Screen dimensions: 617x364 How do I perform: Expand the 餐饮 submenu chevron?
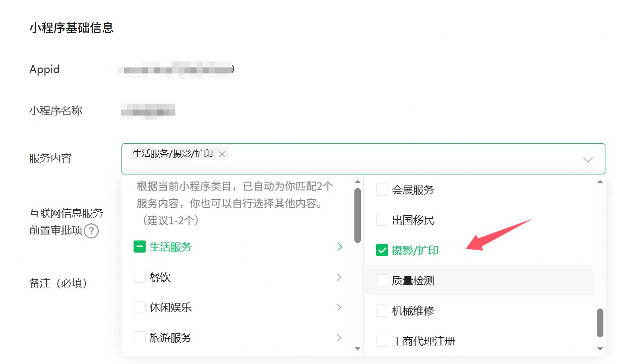pyautogui.click(x=339, y=277)
